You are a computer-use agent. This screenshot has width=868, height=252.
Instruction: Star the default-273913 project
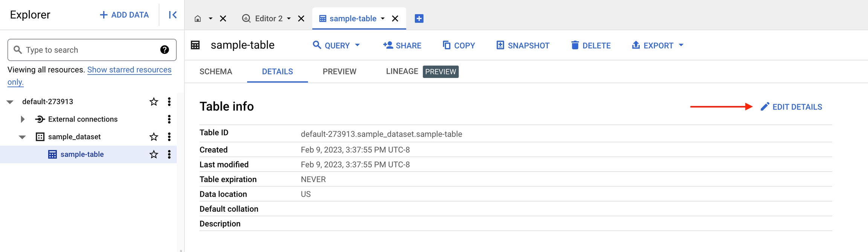coord(154,102)
